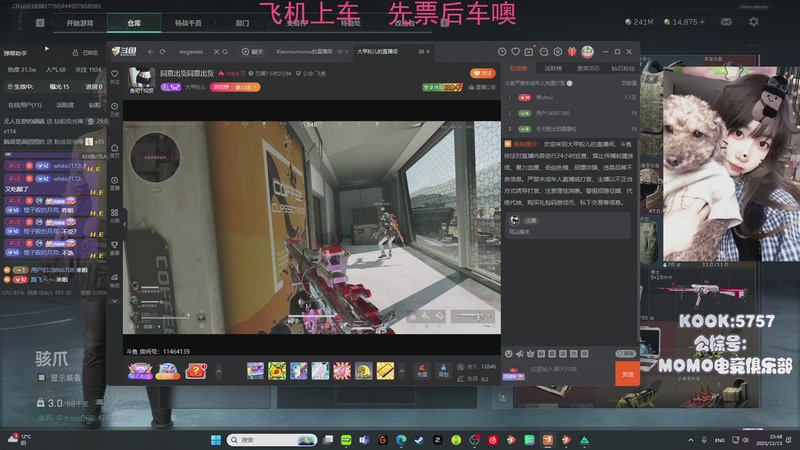Open Windows Start button
Viewport: 800px width, 450px height.
[x=216, y=440]
